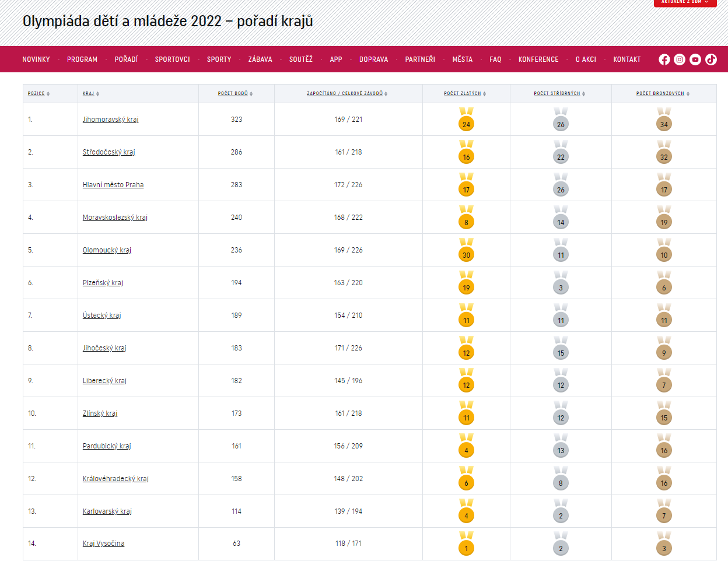Screen dimensions: 728x575
Task: Open the Zábava menu item
Action: point(260,59)
